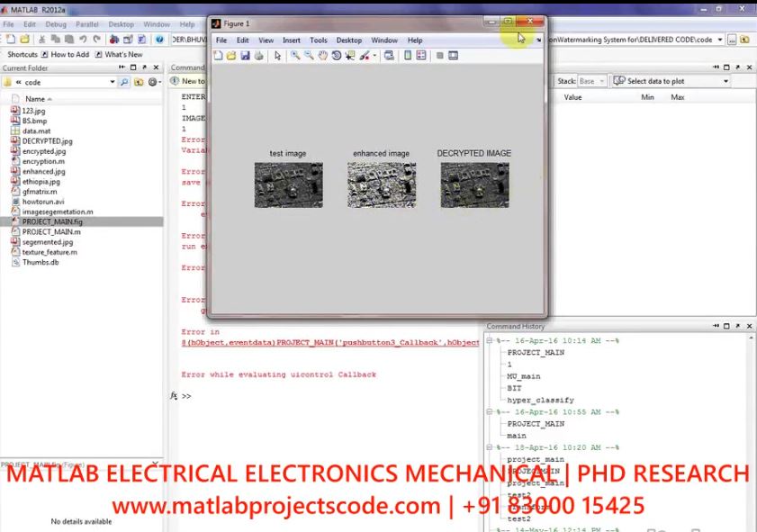Image resolution: width=757 pixels, height=532 pixels.
Task: Toggle Insert Colorbar in figure toolbar
Action: [408, 56]
